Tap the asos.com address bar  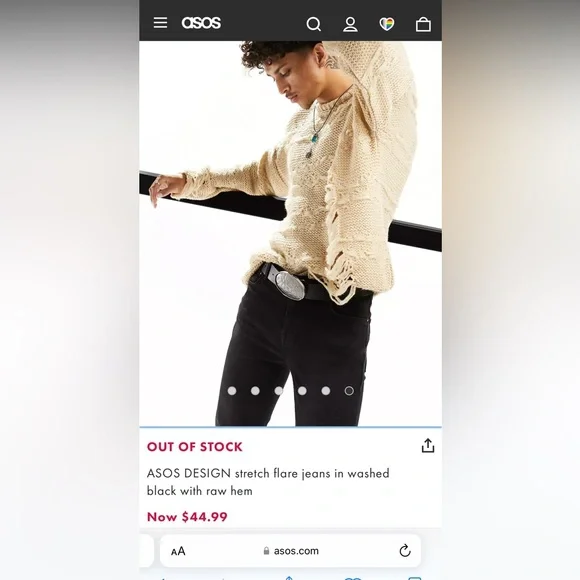290,551
